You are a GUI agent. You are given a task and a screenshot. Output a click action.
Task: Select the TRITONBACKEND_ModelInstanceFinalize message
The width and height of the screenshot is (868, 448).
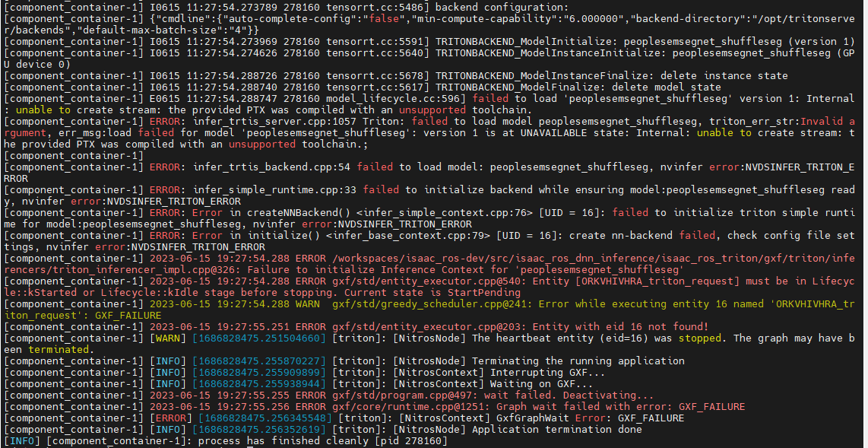532,75
